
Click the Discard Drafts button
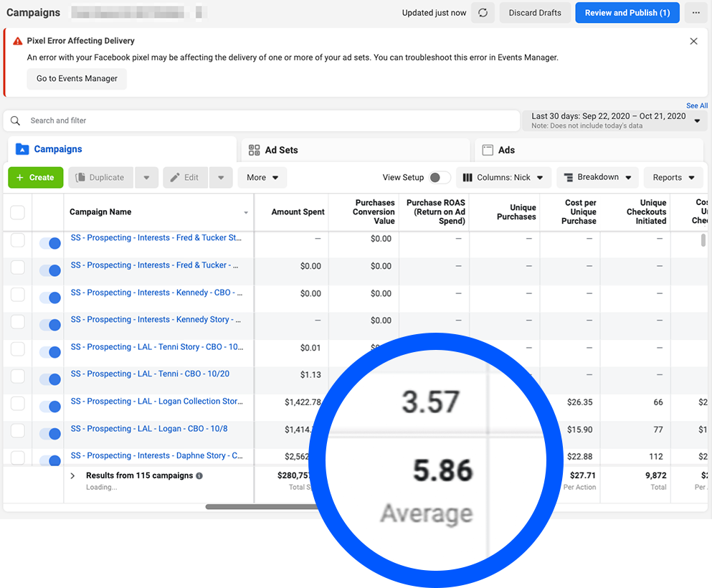pos(535,13)
